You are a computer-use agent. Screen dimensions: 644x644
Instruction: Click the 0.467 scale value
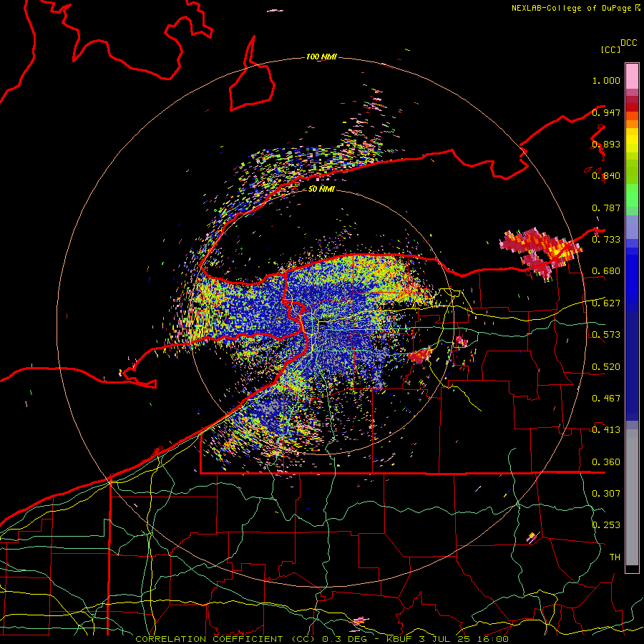pos(606,399)
